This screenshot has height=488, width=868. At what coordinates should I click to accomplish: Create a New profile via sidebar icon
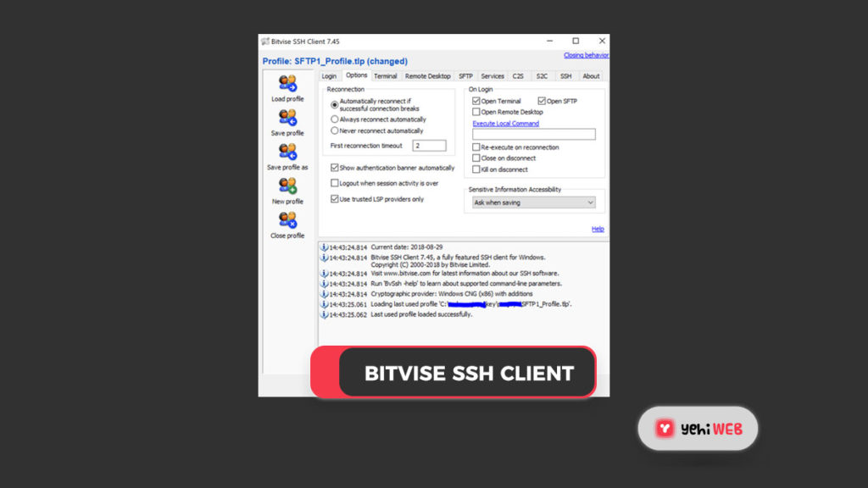[x=287, y=186]
